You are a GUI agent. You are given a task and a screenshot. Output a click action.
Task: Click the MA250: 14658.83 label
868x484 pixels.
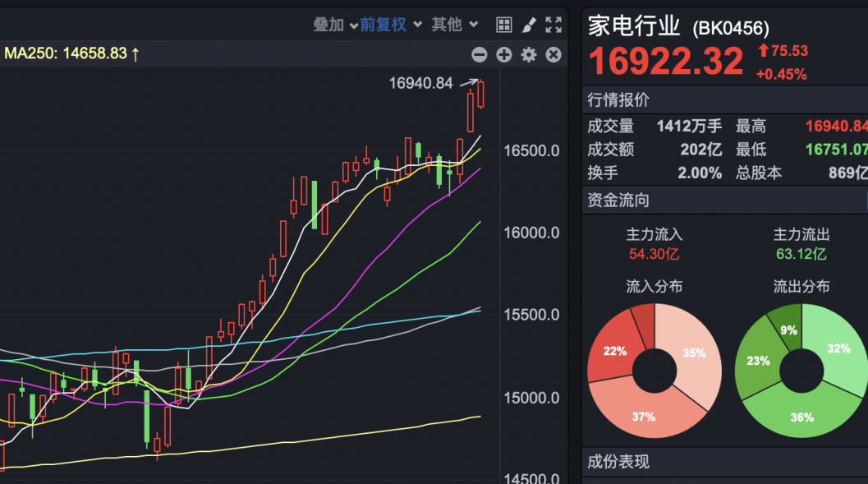(x=72, y=53)
